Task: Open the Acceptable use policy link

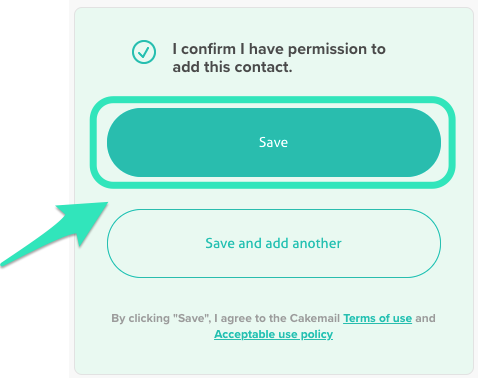Action: [x=273, y=334]
